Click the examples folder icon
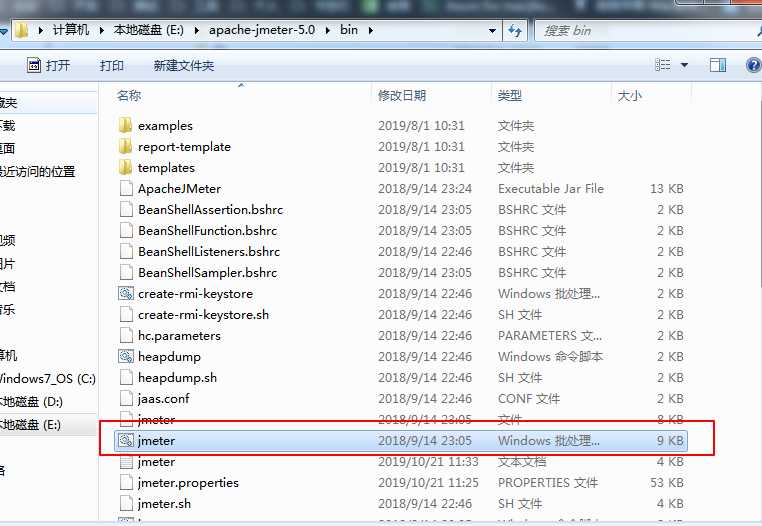 coord(125,125)
